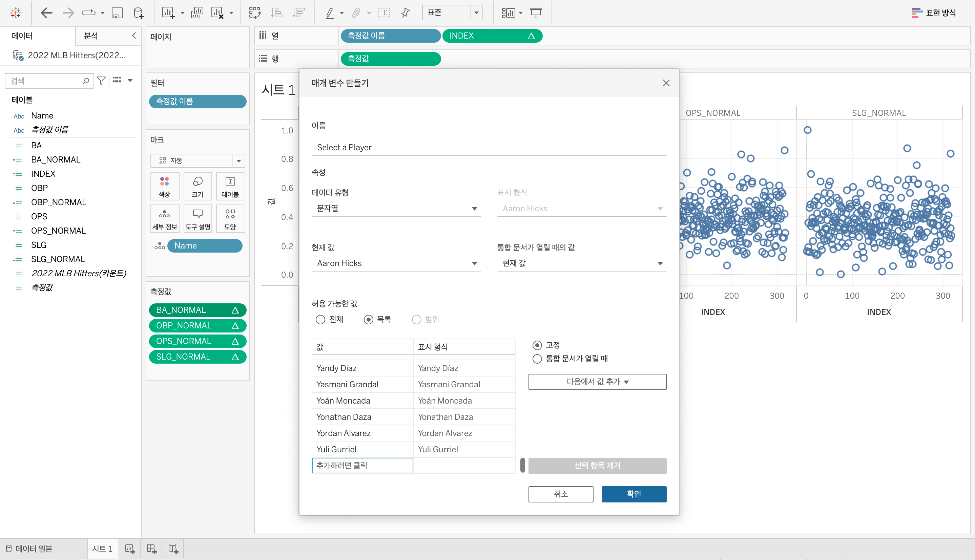Click the undo back arrow
Image resolution: width=975 pixels, height=560 pixels.
tap(46, 13)
